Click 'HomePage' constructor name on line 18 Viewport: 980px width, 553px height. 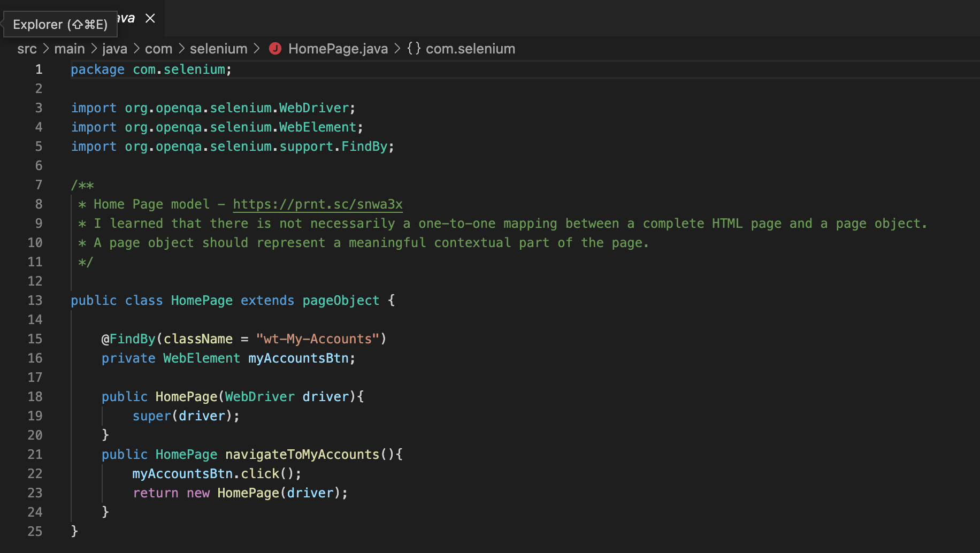[x=186, y=397]
